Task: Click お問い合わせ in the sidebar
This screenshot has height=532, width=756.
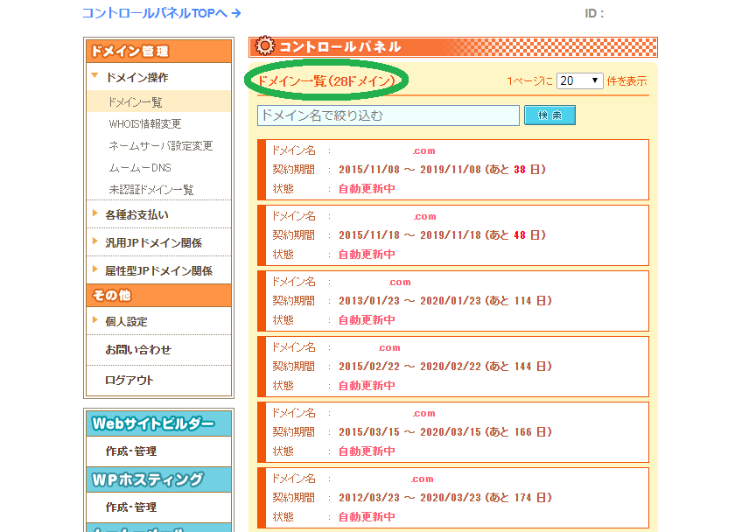Action: (138, 349)
